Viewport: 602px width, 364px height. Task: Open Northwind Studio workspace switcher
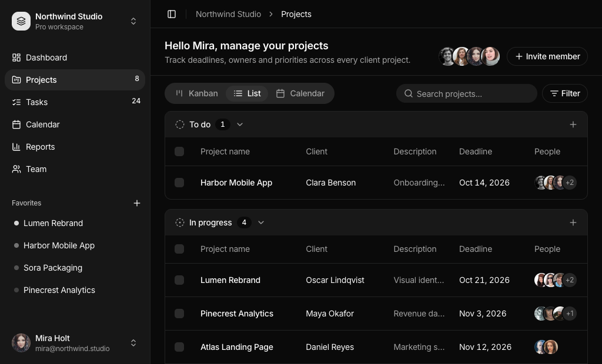click(x=75, y=21)
